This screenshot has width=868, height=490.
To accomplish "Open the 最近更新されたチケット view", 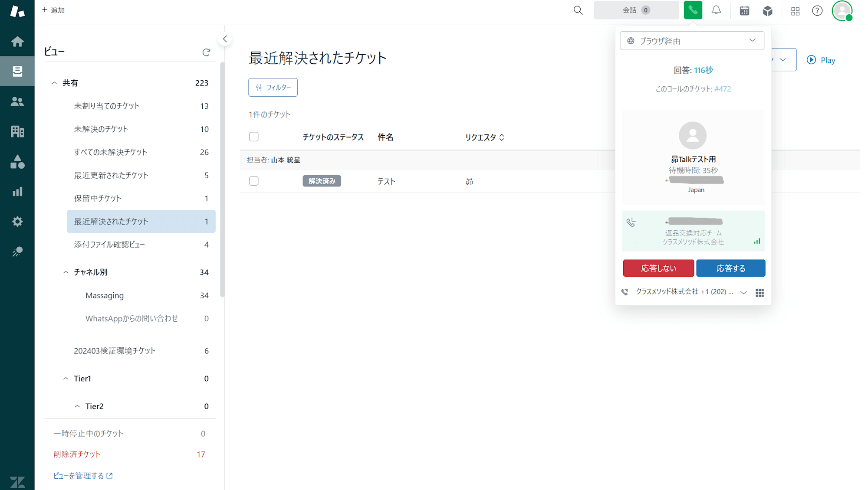I will pos(141,175).
